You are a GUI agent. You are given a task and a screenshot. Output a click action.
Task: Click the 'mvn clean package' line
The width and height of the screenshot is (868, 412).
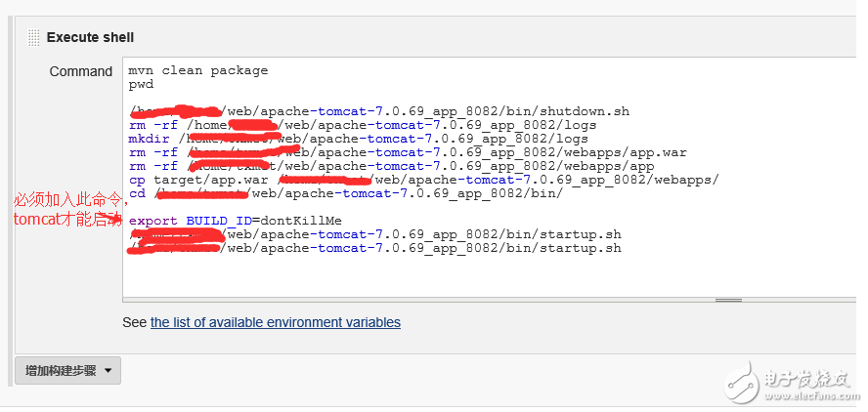pyautogui.click(x=198, y=71)
